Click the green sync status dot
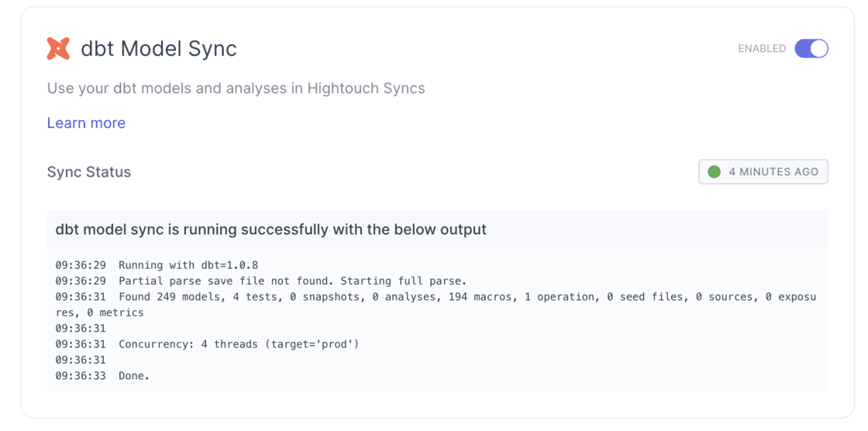The image size is (868, 431). 715,172
